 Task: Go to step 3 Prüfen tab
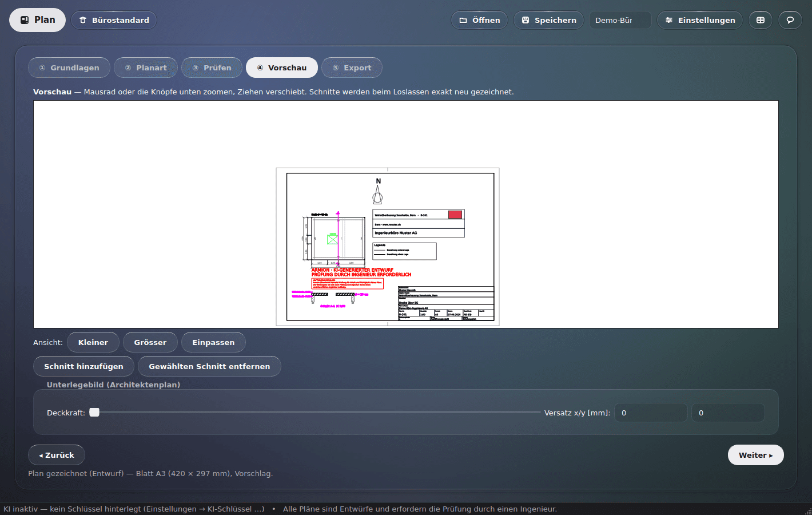[212, 68]
